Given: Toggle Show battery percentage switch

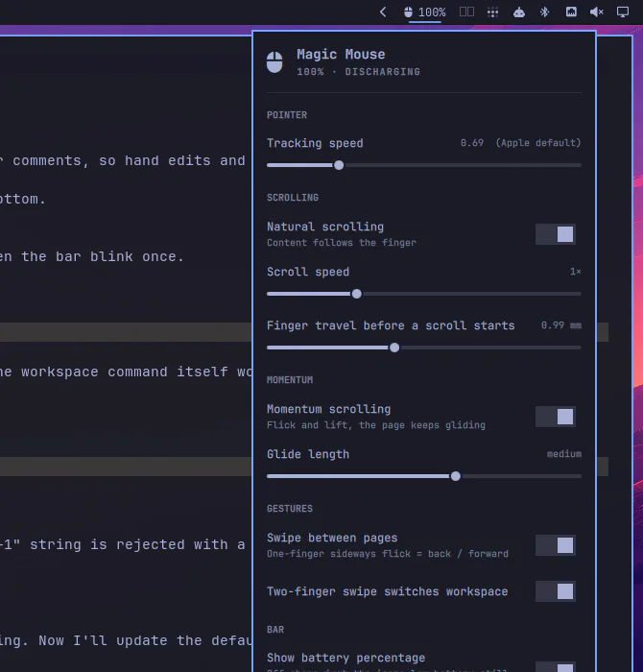Looking at the screenshot, I should [x=555, y=666].
